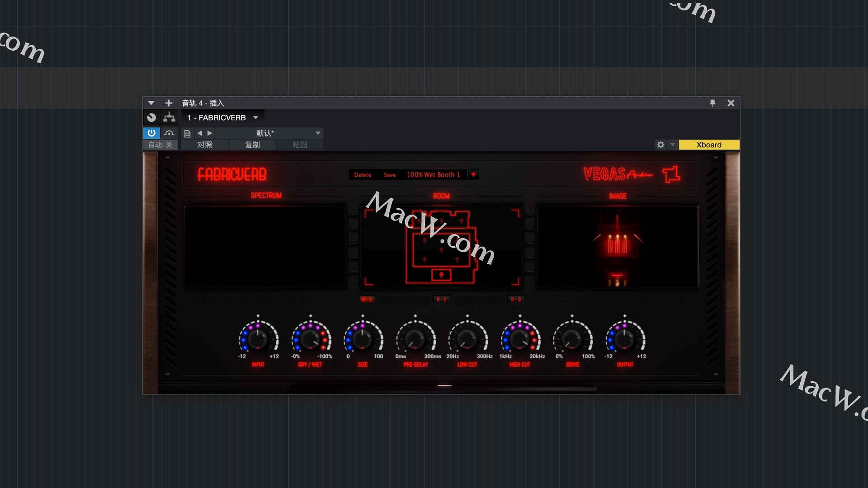868x488 pixels.
Task: Add a new insert with the plus icon
Action: [169, 103]
